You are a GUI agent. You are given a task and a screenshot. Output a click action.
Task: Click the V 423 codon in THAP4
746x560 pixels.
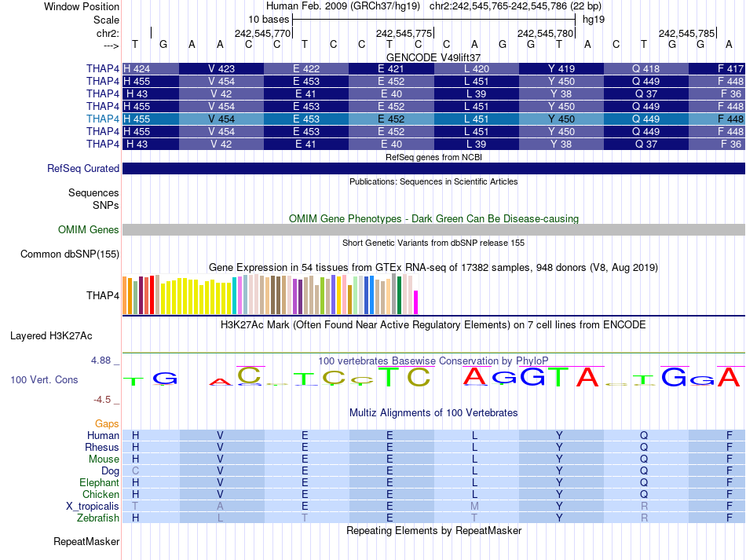click(x=221, y=68)
